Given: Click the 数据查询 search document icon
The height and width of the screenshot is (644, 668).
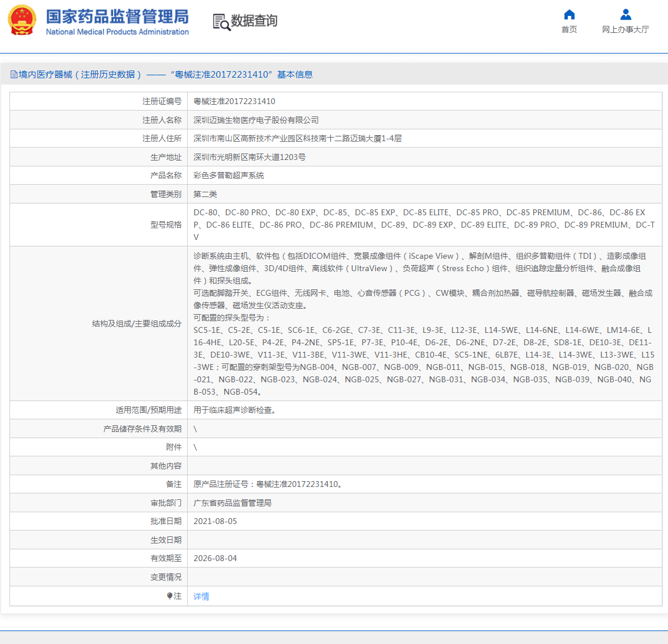Looking at the screenshot, I should click(221, 22).
